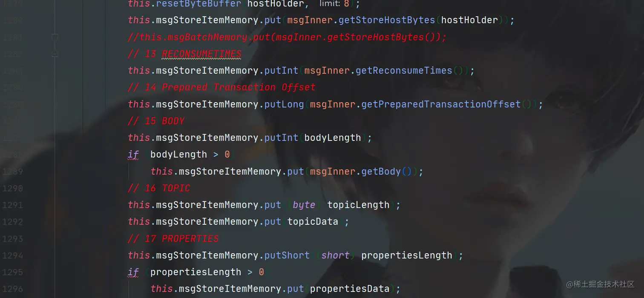This screenshot has height=298, width=644.
Task: Place cursor on resetByteBuffer method call
Action: pyautogui.click(x=199, y=4)
